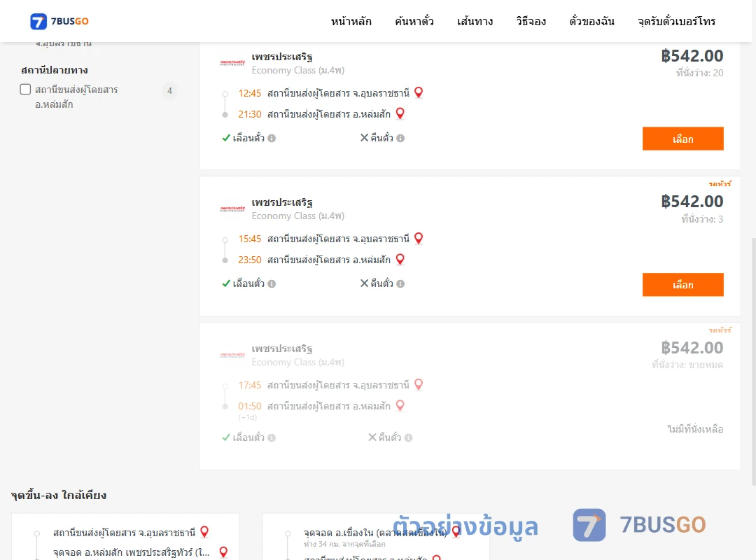Open จุดรับตั๋วเบอร์โทร in the navigation
Screen dimensions: 756x560
pyautogui.click(x=676, y=21)
